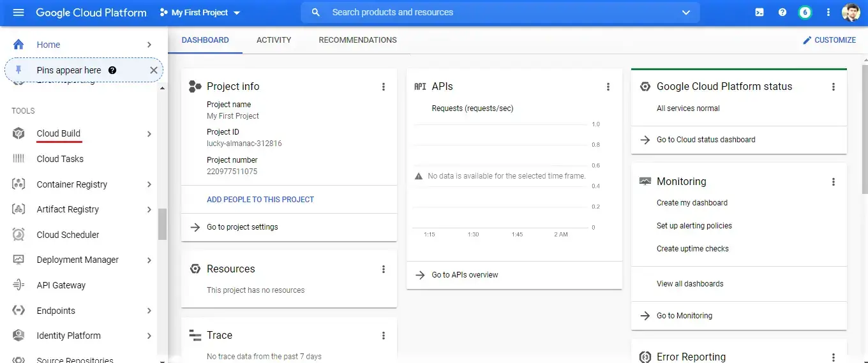Open the user account avatar
The image size is (868, 363).
pos(851,12)
